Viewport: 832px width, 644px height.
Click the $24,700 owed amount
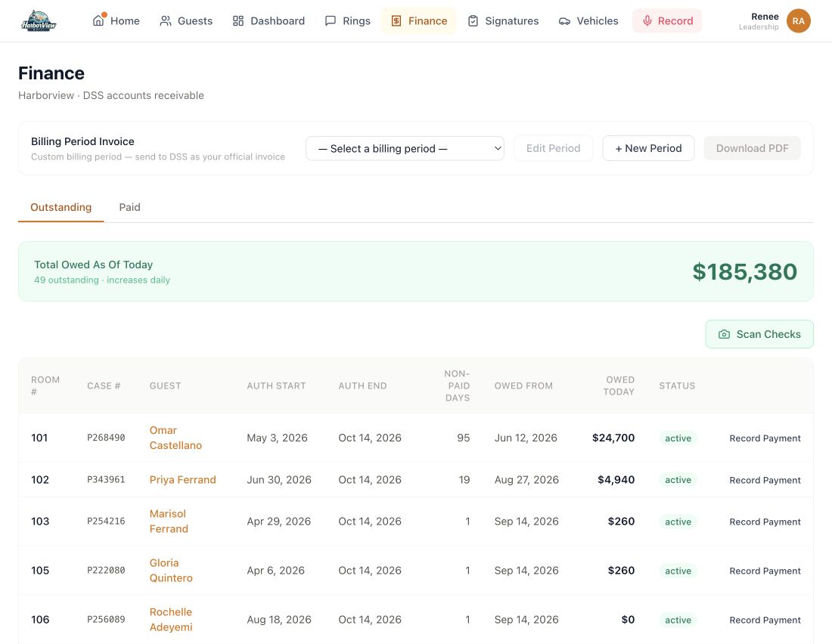point(613,438)
